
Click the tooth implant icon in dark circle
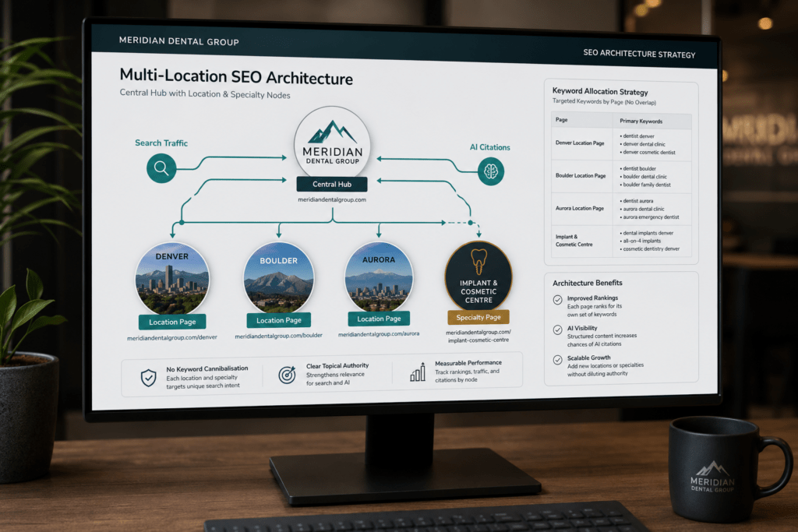coord(478,262)
